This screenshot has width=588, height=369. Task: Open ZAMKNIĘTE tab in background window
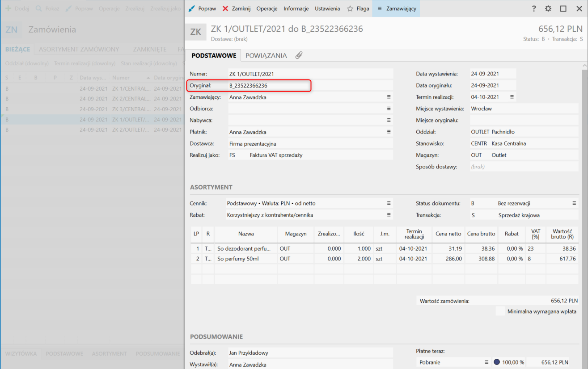[x=149, y=49]
